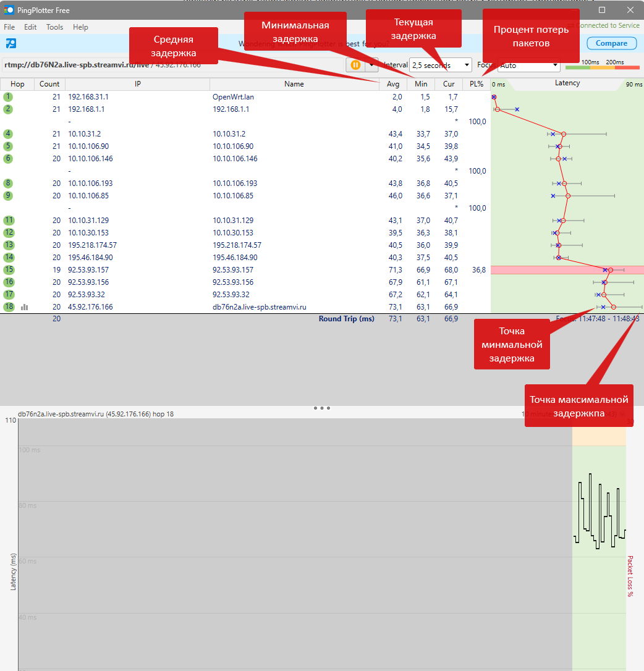Click the Compare button

point(611,43)
